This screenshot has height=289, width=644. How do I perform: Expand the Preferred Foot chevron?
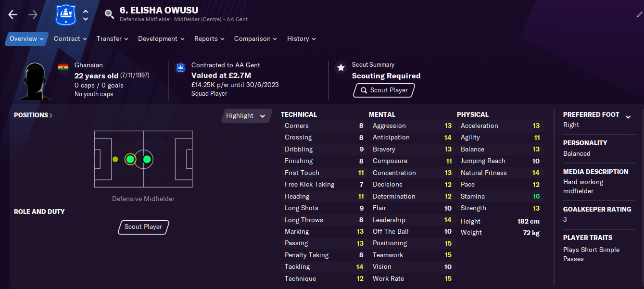pos(628,117)
